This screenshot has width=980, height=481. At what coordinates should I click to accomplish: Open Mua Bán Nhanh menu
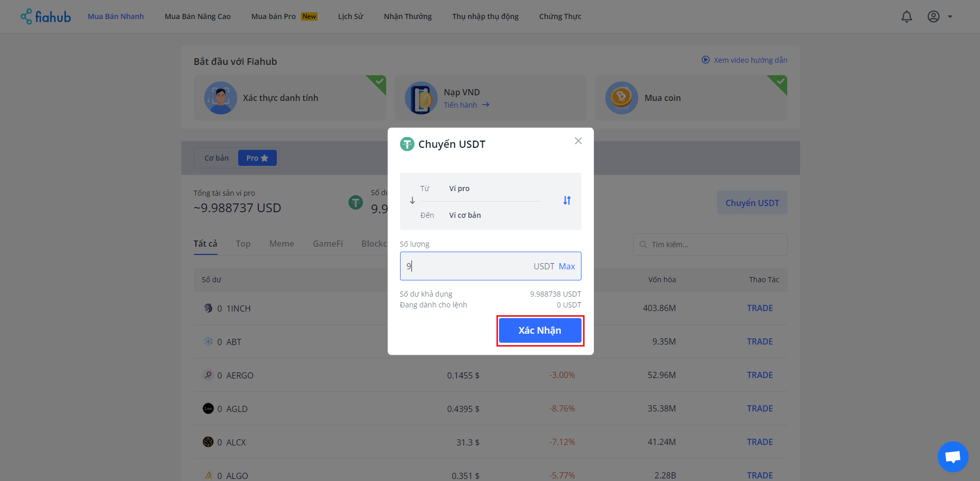click(x=115, y=16)
